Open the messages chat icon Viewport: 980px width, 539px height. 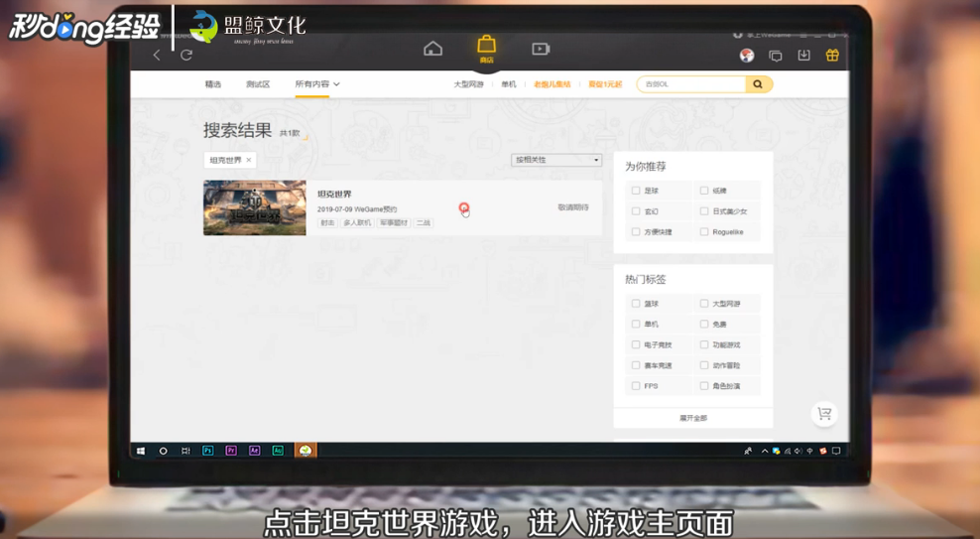[776, 57]
